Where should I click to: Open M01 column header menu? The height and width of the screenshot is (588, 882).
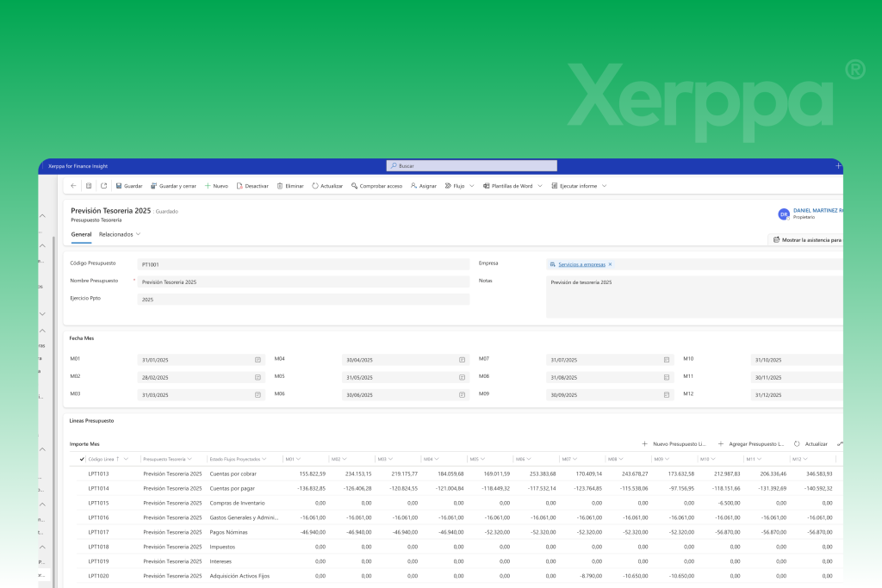(293, 459)
